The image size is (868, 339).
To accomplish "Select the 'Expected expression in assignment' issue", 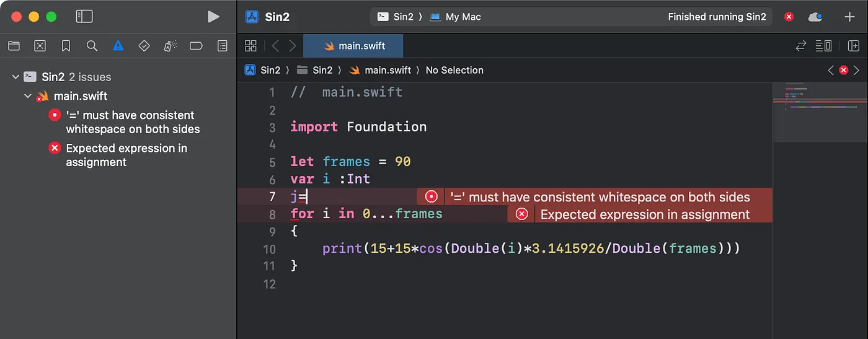I will click(126, 155).
